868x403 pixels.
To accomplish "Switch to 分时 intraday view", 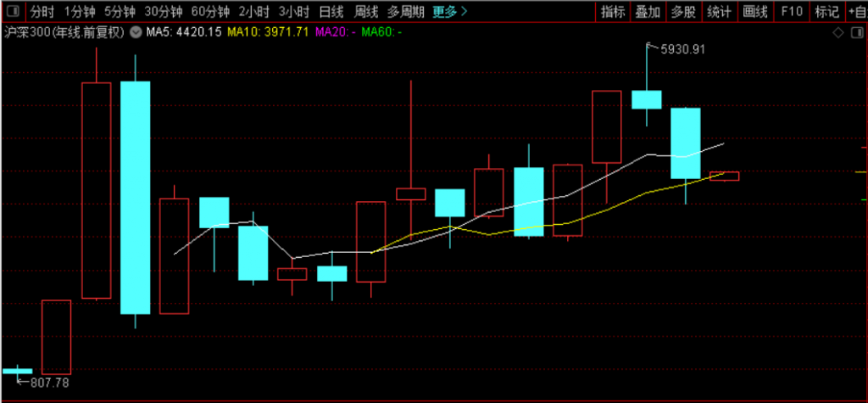I will click(x=42, y=11).
